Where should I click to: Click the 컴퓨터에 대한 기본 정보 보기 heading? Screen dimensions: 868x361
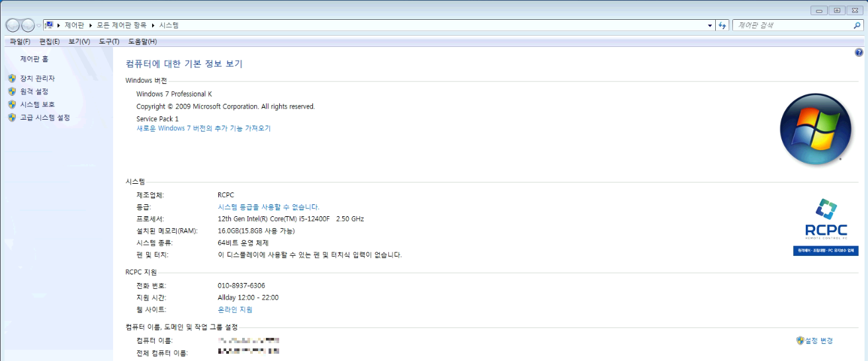pyautogui.click(x=184, y=64)
